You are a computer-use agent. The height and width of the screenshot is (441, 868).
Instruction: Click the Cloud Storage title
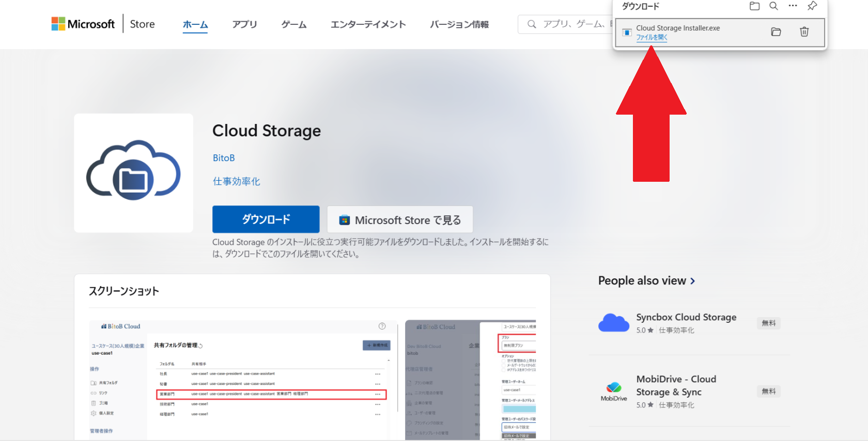(x=267, y=131)
